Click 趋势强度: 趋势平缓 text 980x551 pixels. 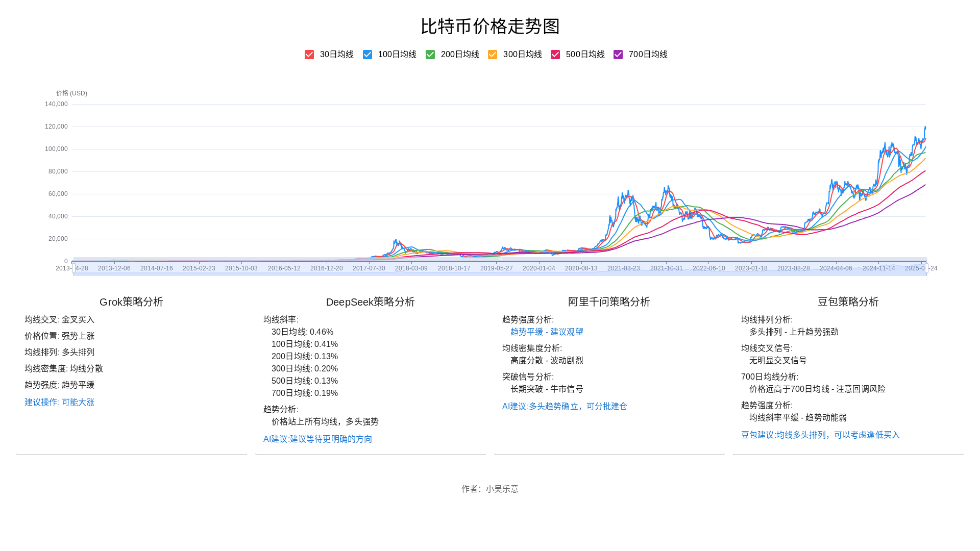tap(59, 385)
